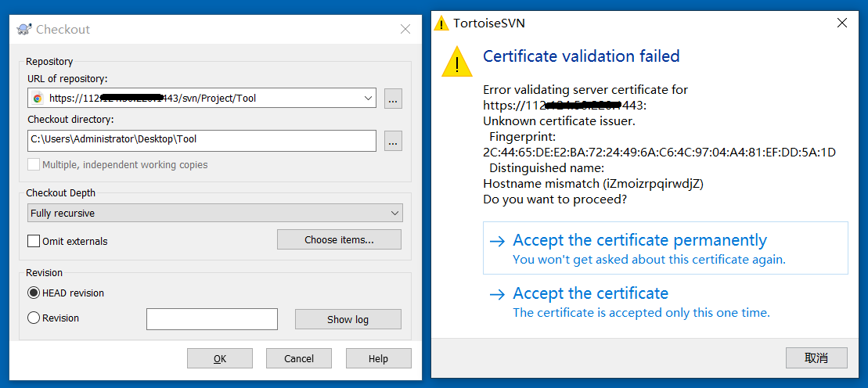Select the Revision radio button

(x=34, y=318)
